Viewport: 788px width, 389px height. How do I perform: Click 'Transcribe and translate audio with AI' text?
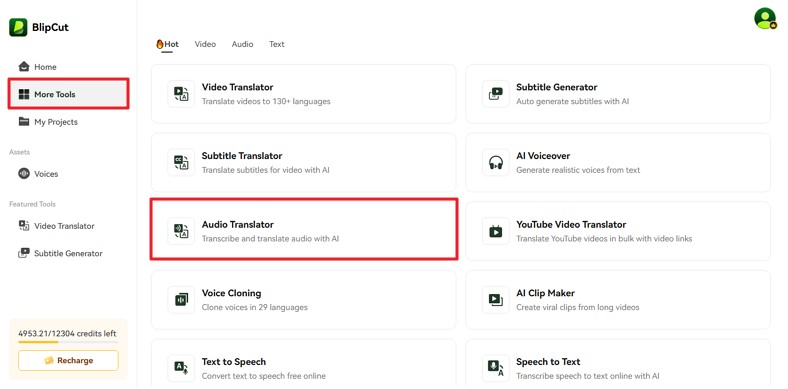[270, 239]
